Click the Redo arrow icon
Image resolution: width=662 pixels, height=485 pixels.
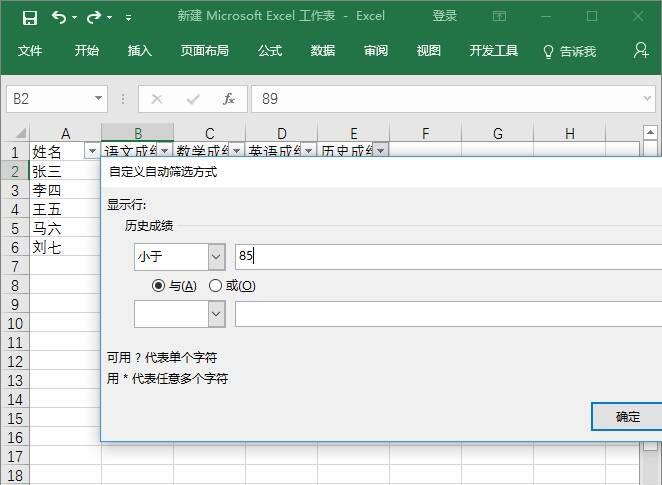tap(94, 17)
